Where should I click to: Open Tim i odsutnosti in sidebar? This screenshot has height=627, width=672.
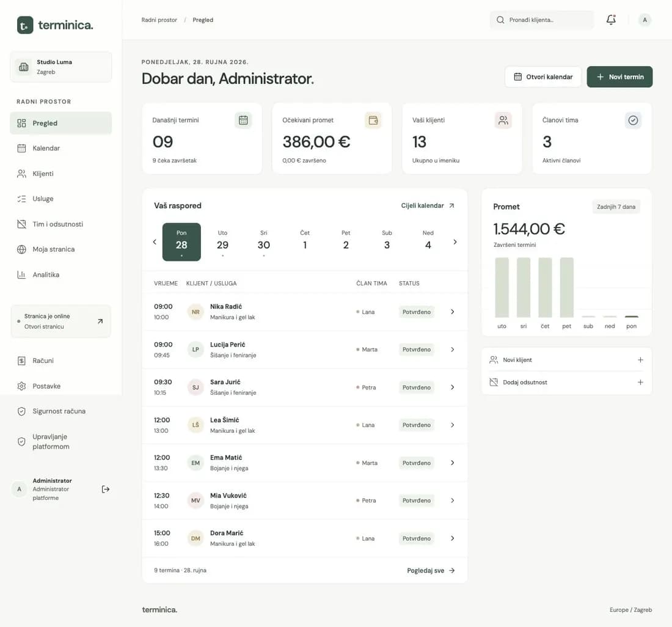pos(60,224)
